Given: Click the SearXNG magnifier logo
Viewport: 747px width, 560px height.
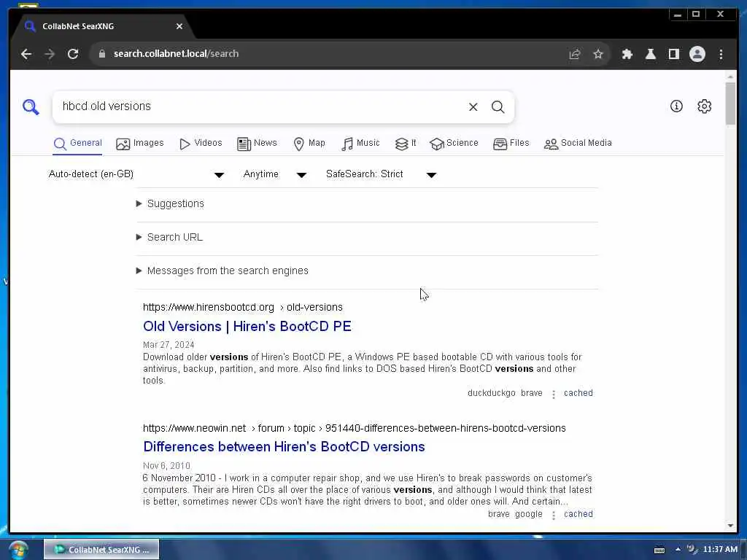Looking at the screenshot, I should pyautogui.click(x=31, y=106).
